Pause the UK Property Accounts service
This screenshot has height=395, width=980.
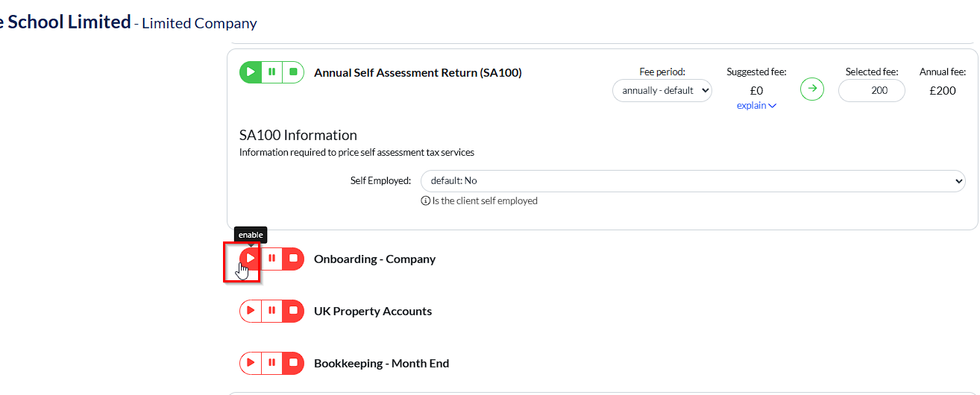coord(272,311)
